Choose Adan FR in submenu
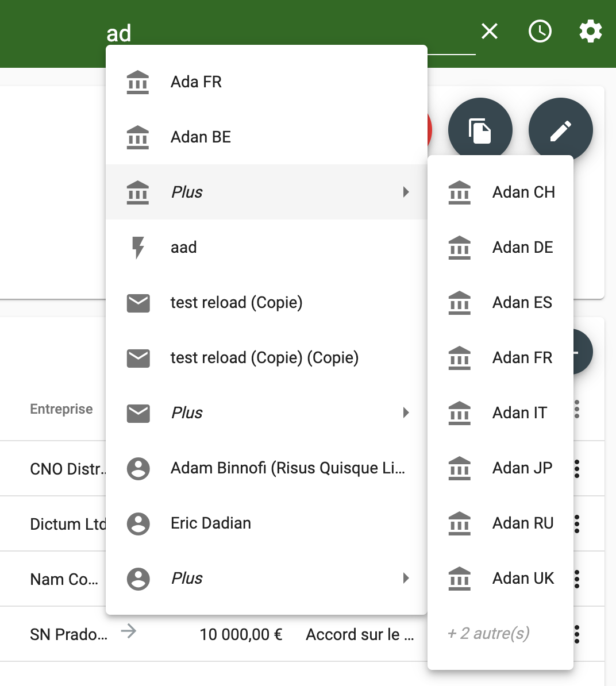Screen dimensions: 616x686 point(500,357)
